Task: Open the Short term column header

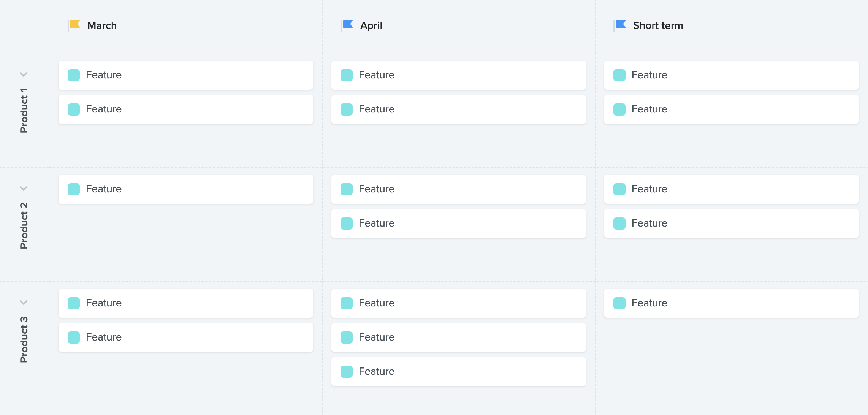Action: pos(658,25)
